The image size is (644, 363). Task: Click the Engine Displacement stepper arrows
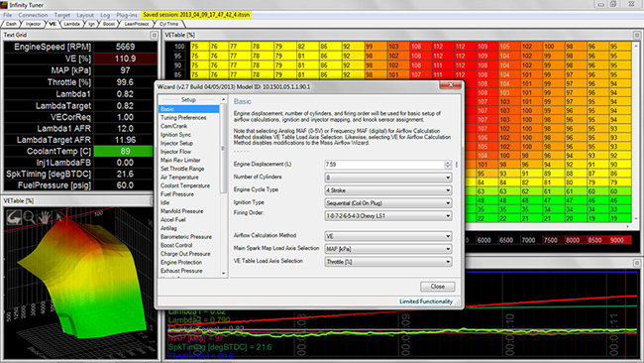pyautogui.click(x=448, y=165)
